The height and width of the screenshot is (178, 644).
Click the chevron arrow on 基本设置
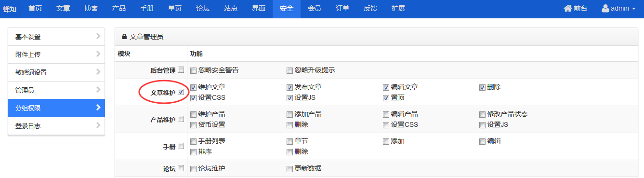pyautogui.click(x=98, y=36)
